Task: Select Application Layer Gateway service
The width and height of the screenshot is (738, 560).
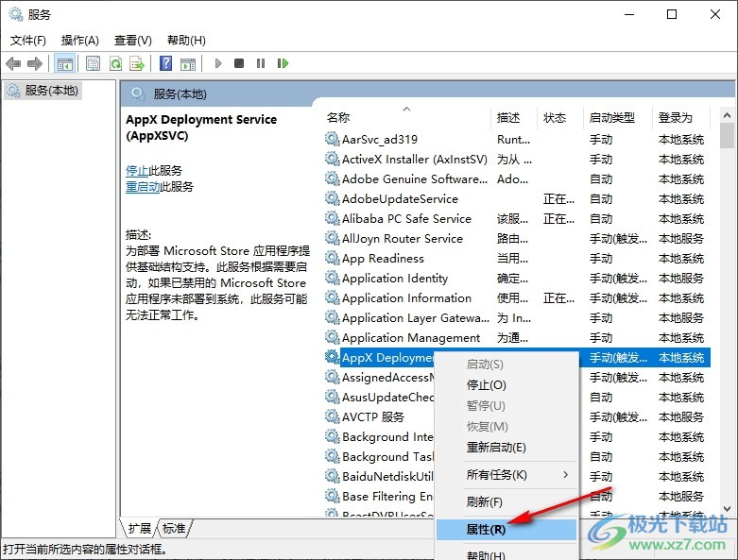Action: [x=416, y=317]
